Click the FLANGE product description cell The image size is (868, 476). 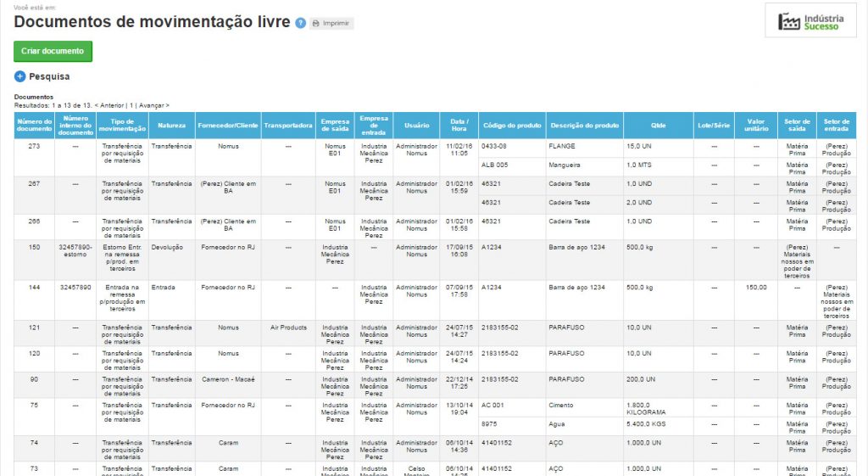pyautogui.click(x=561, y=146)
